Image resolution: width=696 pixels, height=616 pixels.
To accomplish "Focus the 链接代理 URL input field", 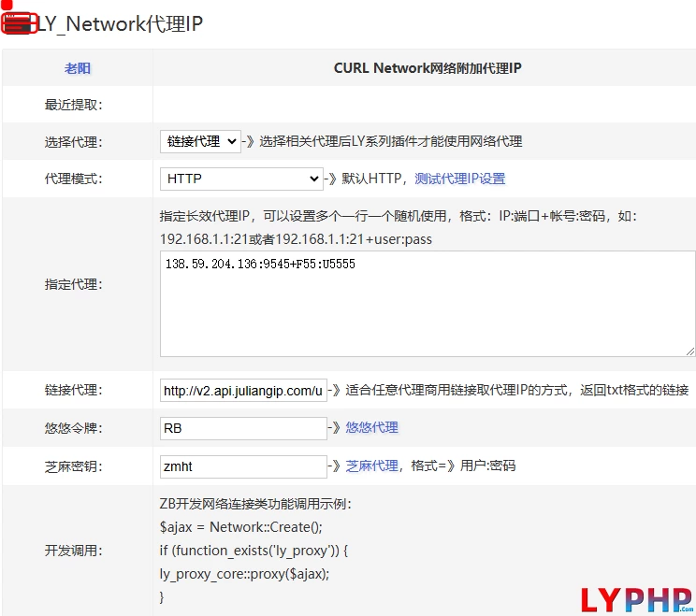I will pos(243,390).
